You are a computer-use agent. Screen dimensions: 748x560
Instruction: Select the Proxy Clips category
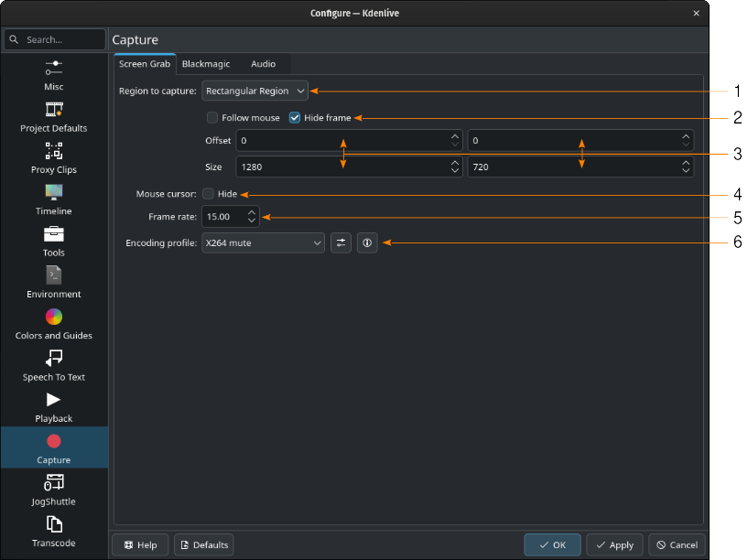coord(54,158)
